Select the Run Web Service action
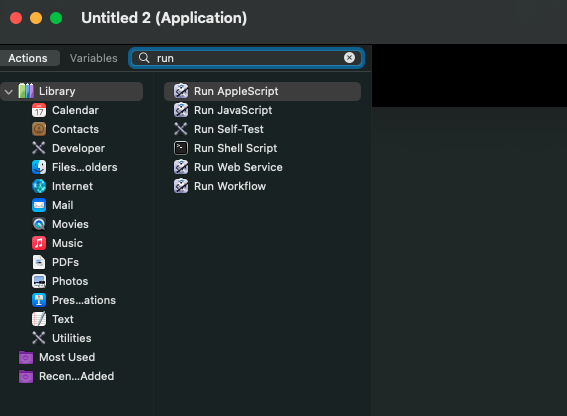Image resolution: width=567 pixels, height=416 pixels. 262,167
